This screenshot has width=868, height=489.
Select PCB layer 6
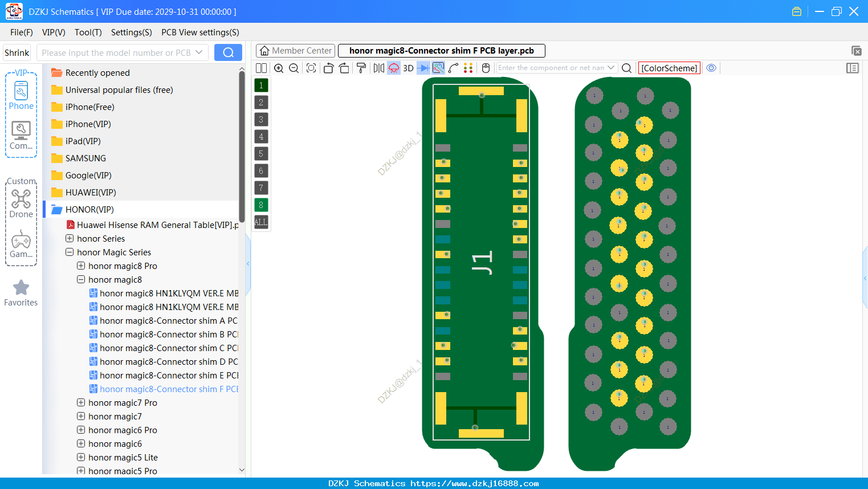click(x=261, y=170)
